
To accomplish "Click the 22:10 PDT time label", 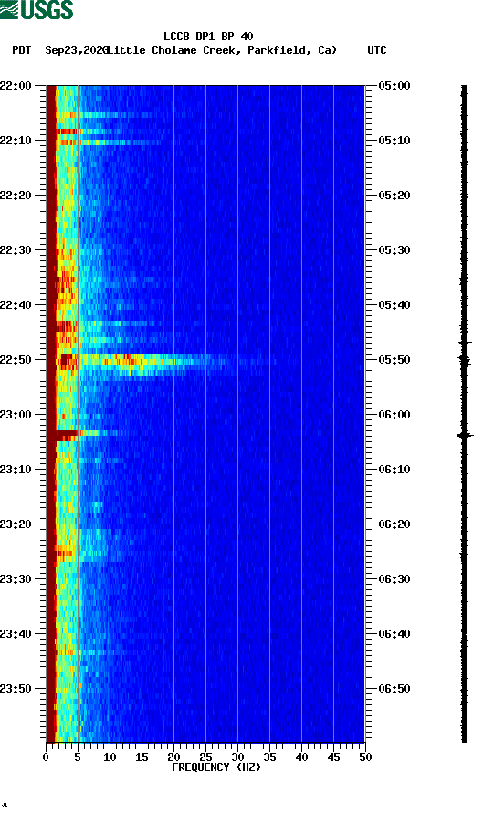I will click(16, 141).
